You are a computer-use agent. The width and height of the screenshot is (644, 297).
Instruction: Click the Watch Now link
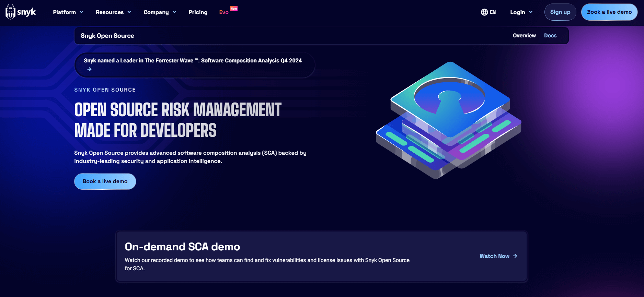tap(498, 256)
